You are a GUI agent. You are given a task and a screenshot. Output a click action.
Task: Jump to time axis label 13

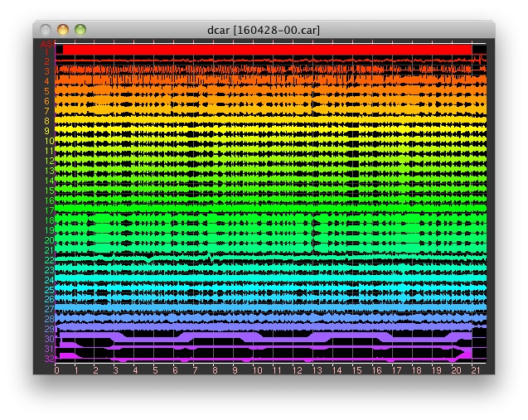pos(317,370)
